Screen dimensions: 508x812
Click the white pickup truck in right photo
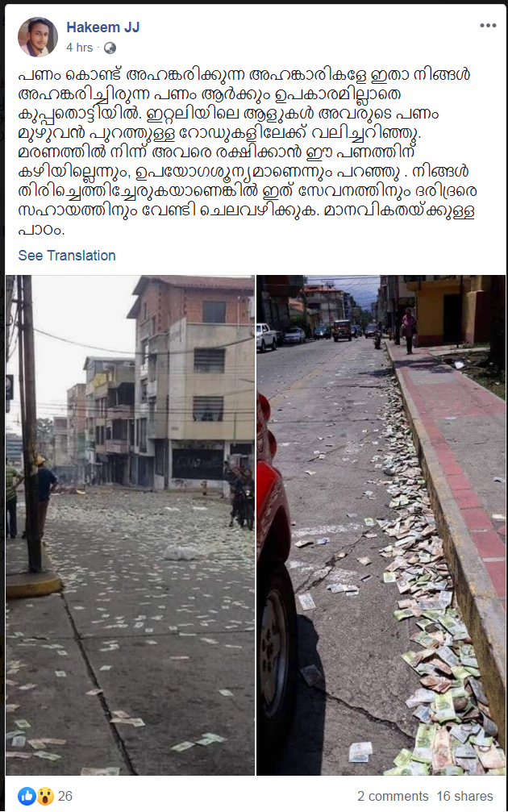(266, 336)
